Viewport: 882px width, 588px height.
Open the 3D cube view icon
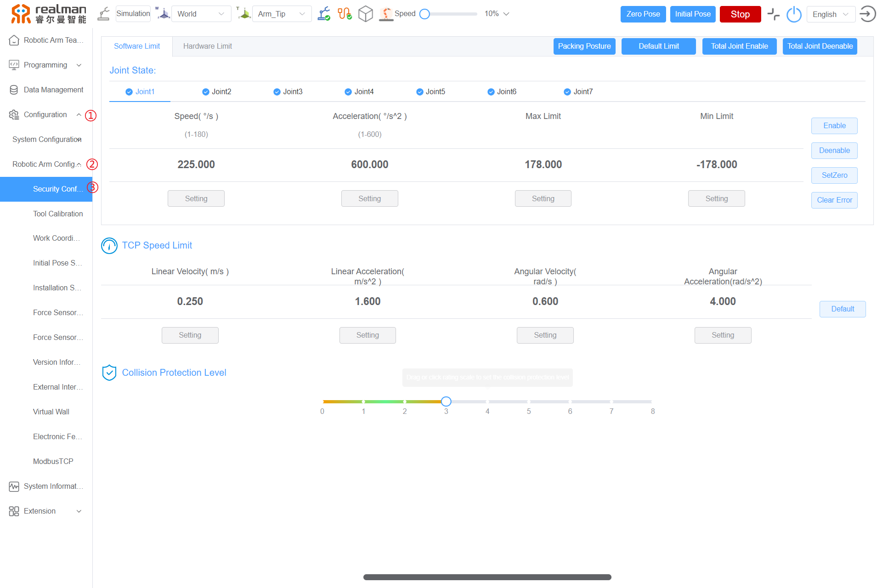(x=366, y=14)
